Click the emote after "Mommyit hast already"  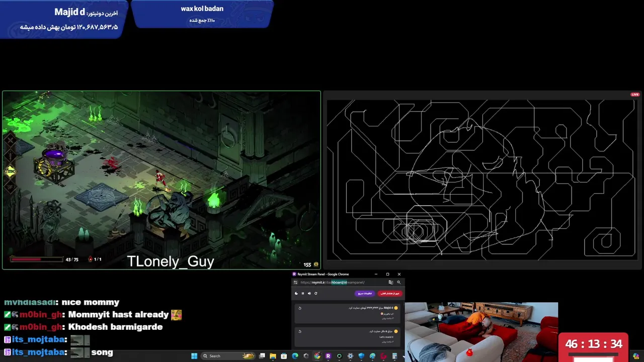coord(176,315)
